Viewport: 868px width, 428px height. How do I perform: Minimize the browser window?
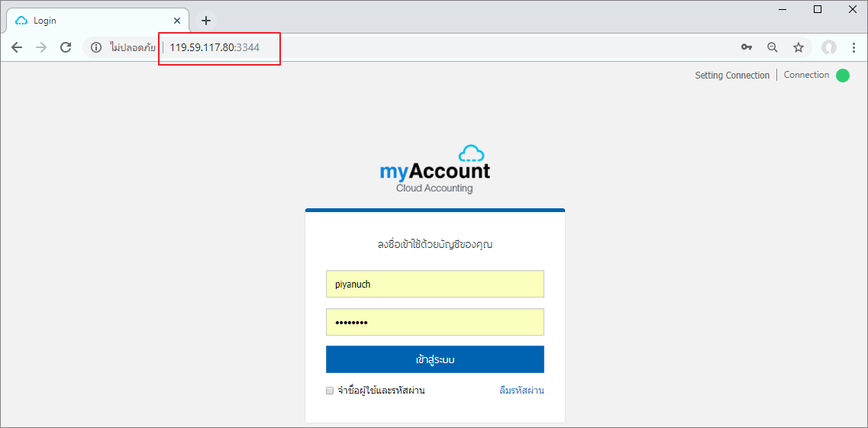click(782, 9)
